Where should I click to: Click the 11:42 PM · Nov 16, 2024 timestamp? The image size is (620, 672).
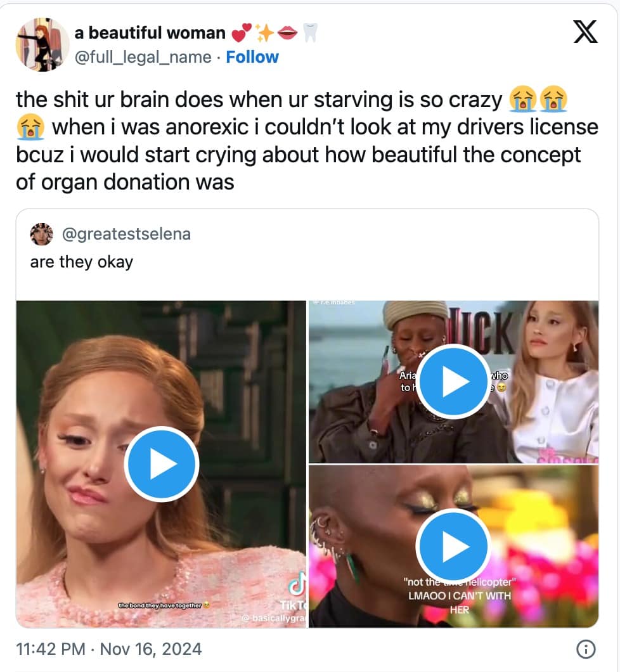coord(109,649)
